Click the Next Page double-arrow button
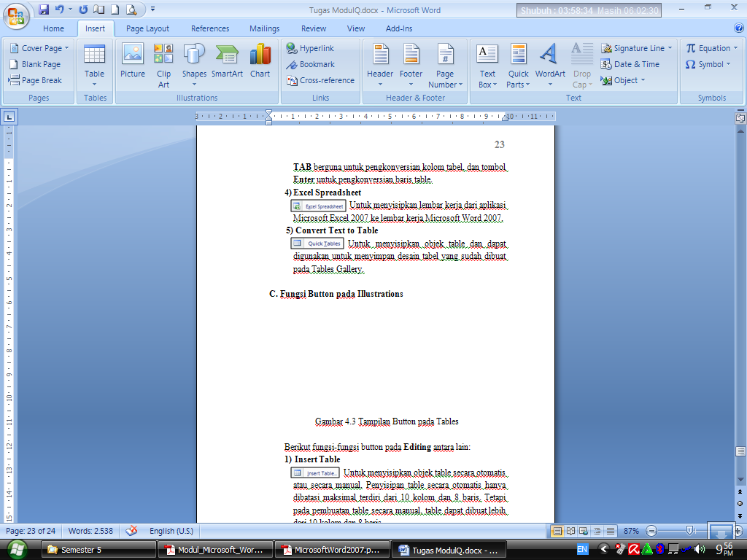 (740, 516)
